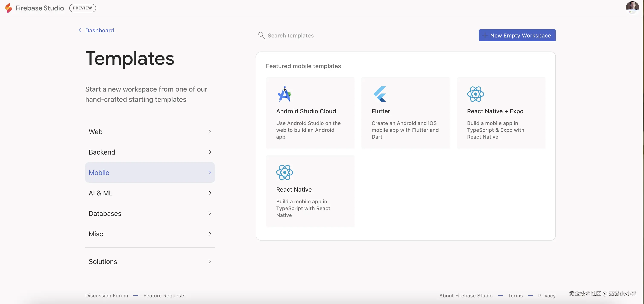
Task: Open the Feature Requests link
Action: (x=164, y=295)
